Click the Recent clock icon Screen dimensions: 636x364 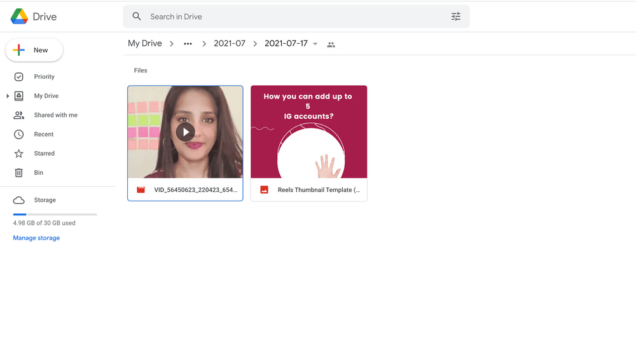(19, 135)
